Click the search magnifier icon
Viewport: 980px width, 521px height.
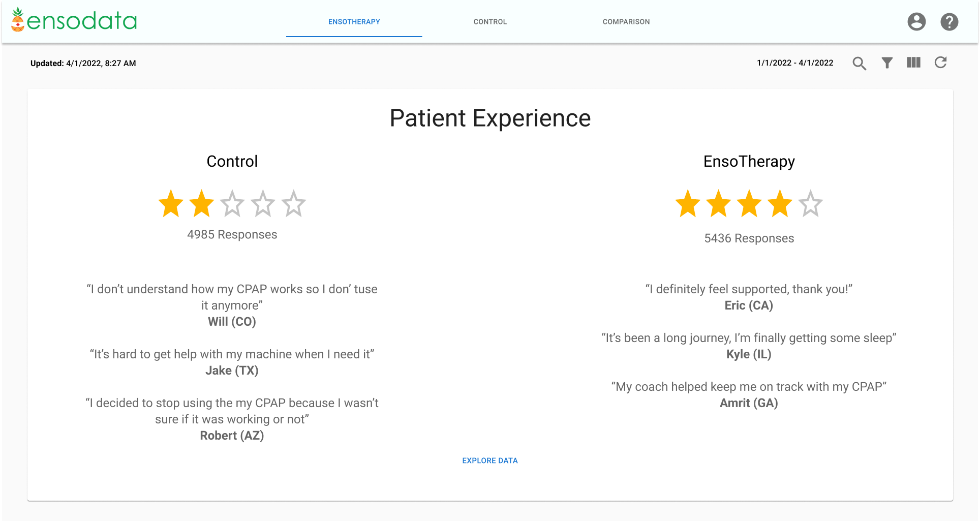pyautogui.click(x=859, y=63)
